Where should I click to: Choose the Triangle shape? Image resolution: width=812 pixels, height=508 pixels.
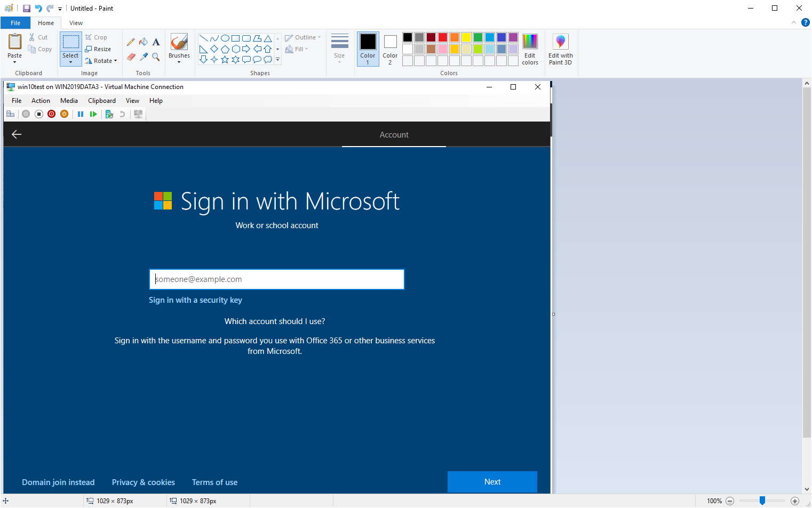[x=268, y=38]
